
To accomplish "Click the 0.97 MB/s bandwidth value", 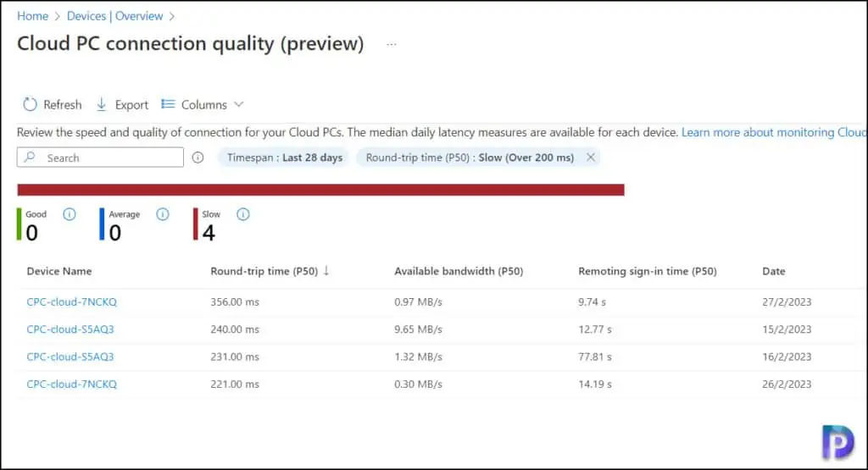I will 418,302.
